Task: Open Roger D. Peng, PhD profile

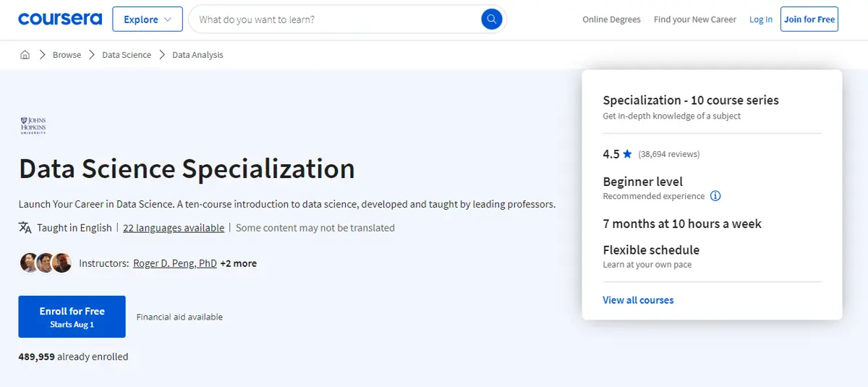Action: [175, 263]
